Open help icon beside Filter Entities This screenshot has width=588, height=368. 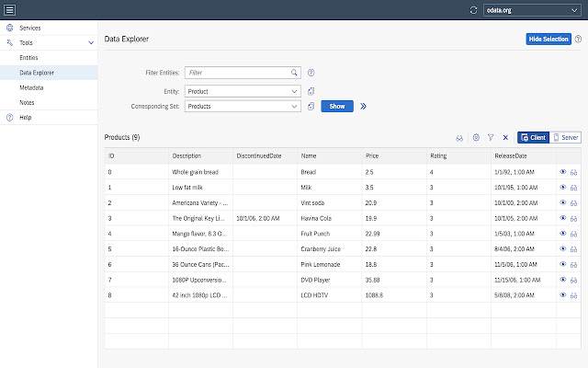click(x=311, y=73)
